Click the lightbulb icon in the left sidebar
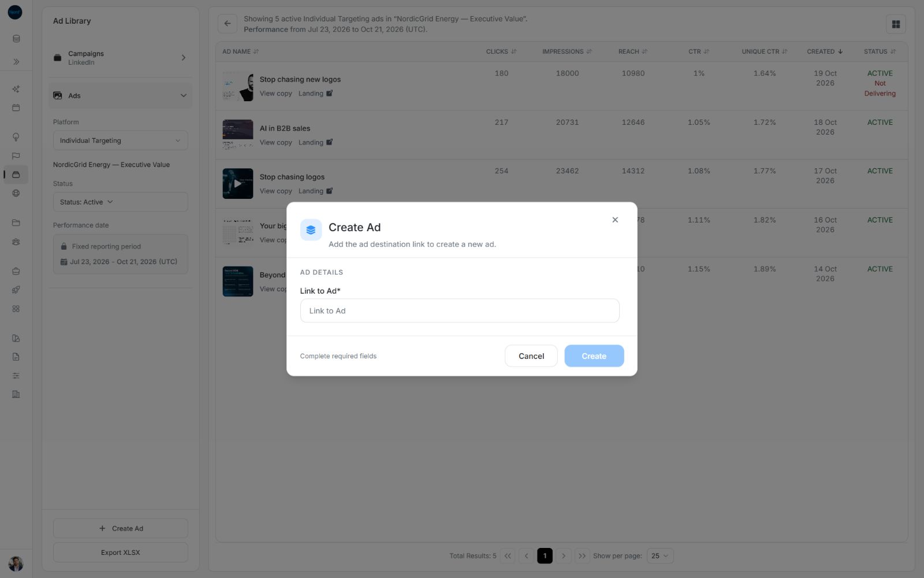This screenshot has width=924, height=578. click(x=16, y=137)
